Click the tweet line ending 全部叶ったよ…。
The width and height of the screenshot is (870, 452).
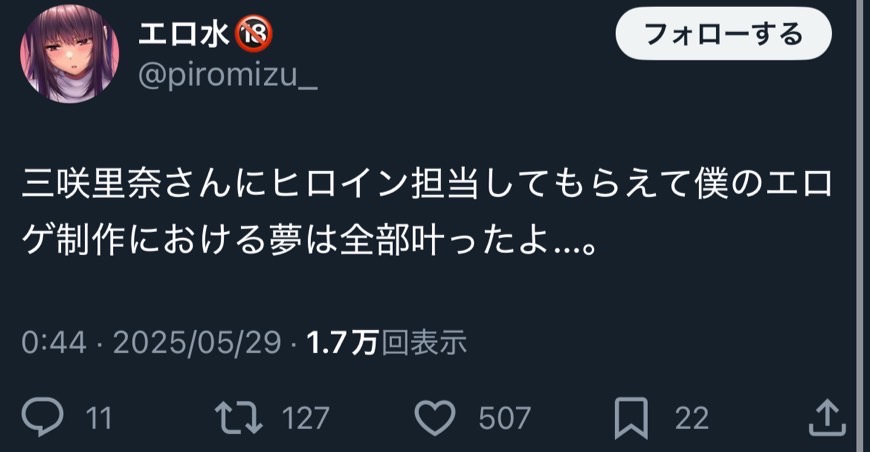pyautogui.click(x=310, y=240)
